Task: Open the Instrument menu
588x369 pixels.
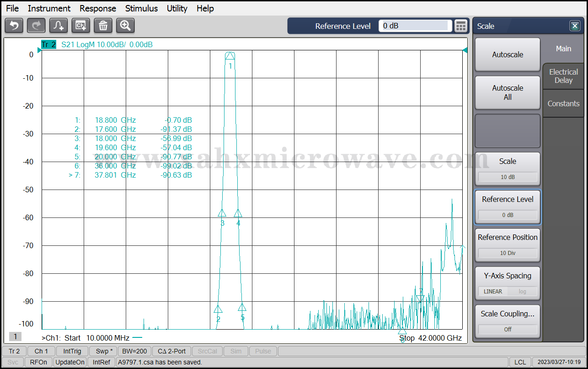Action: click(x=49, y=8)
